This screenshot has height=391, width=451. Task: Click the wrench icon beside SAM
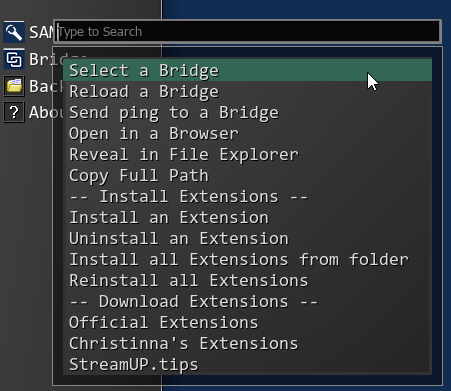click(14, 32)
